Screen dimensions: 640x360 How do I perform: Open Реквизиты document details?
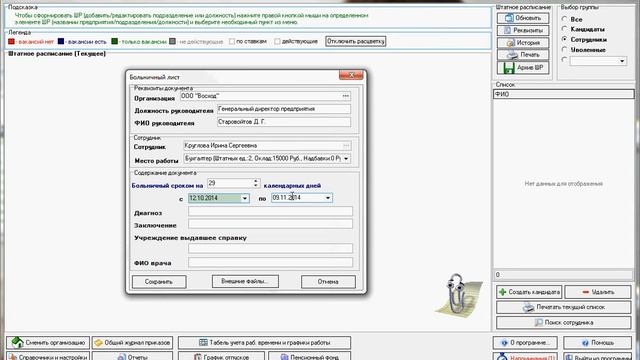click(x=523, y=30)
